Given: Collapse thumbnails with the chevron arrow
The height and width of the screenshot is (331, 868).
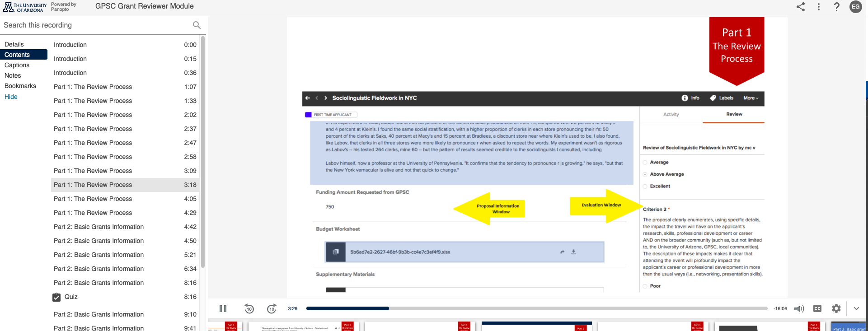Looking at the screenshot, I should tap(856, 308).
